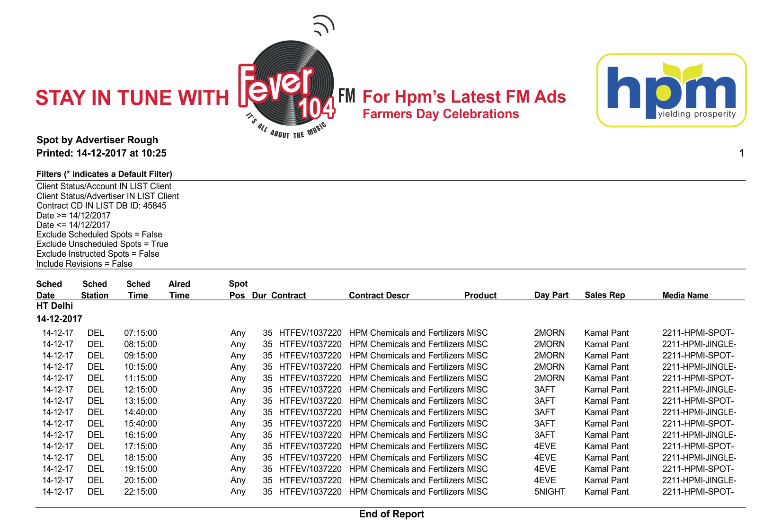Screen dimensions: 781x532
Task: Click the Aired Time column header
Action: click(x=179, y=289)
